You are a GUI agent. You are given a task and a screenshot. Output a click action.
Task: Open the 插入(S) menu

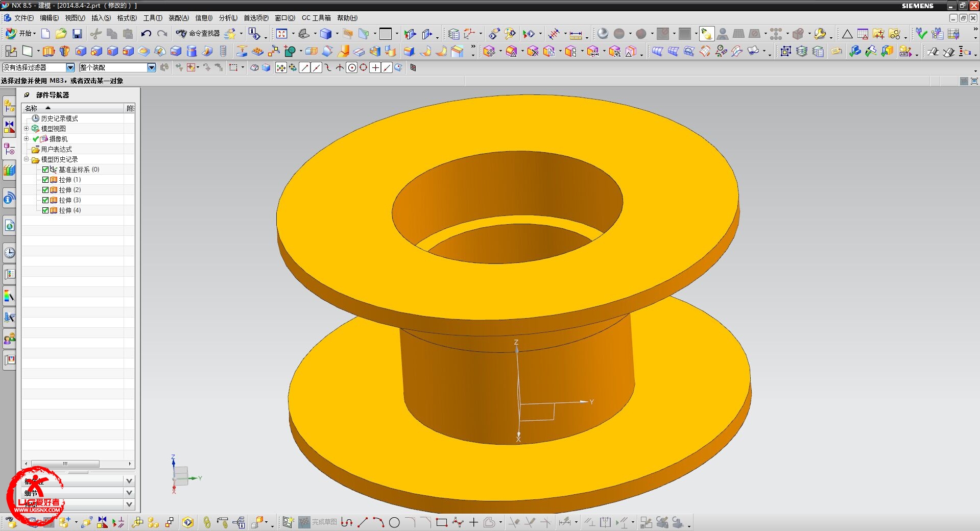click(x=101, y=18)
